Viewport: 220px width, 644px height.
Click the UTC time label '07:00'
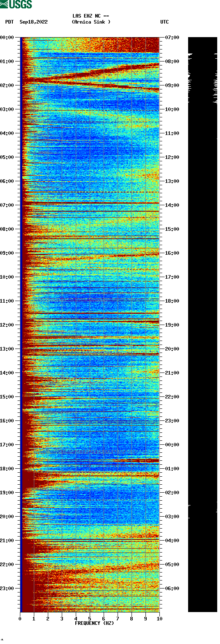(172, 38)
